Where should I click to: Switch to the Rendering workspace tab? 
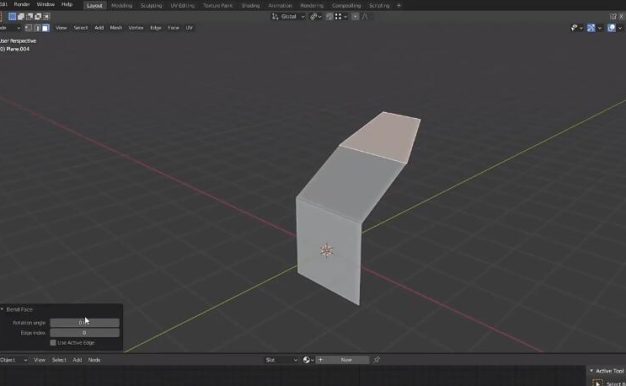coord(312,6)
